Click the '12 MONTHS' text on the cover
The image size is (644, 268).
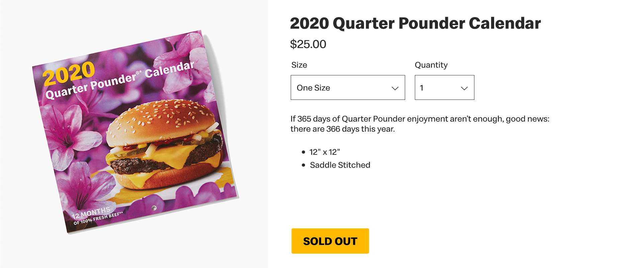pyautogui.click(x=91, y=212)
